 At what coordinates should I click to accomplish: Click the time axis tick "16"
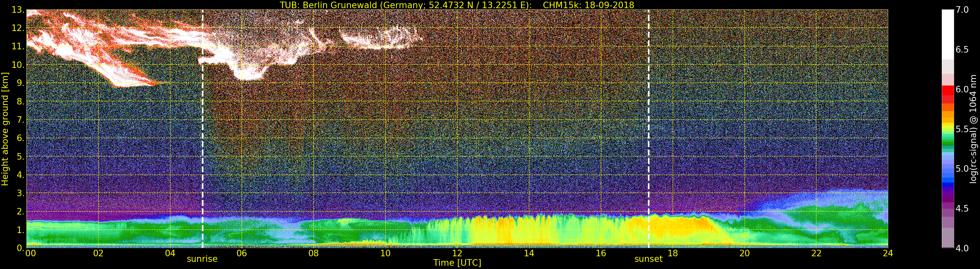tap(601, 254)
